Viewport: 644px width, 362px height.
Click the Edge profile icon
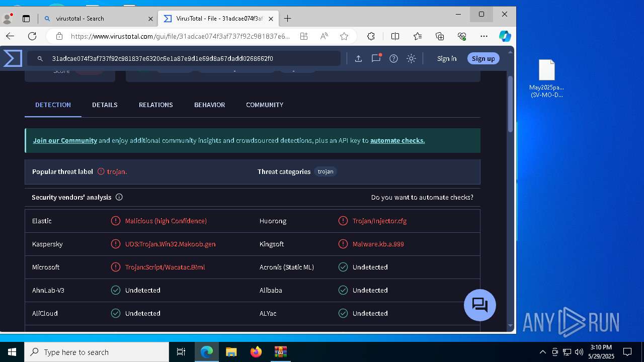(8, 19)
